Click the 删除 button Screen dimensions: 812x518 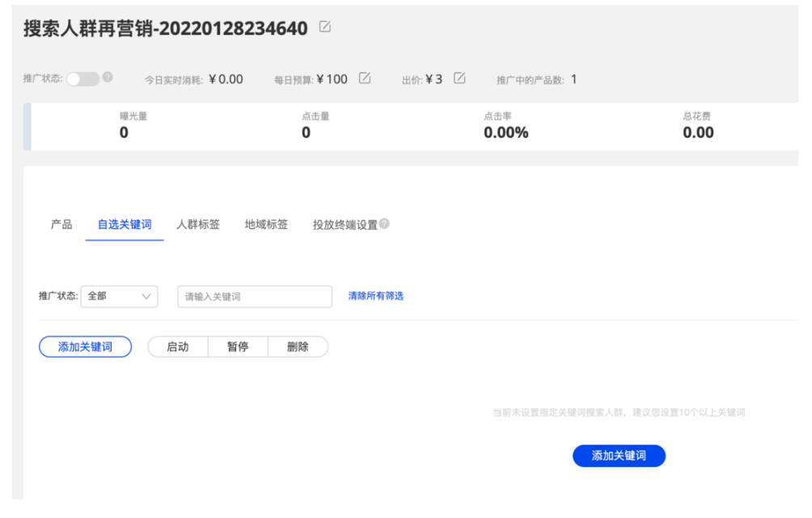298,346
